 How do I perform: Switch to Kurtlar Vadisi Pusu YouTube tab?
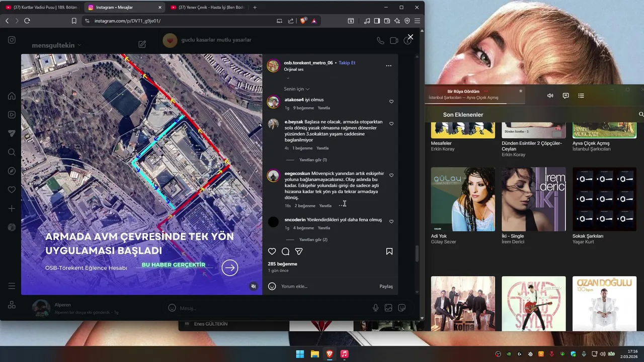[42, 8]
